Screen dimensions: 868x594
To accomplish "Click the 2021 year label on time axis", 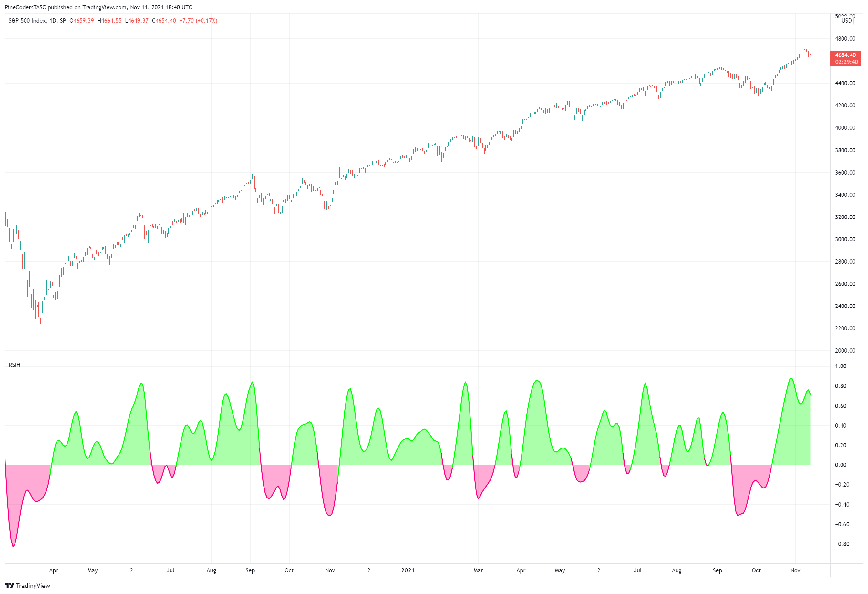I will click(408, 570).
